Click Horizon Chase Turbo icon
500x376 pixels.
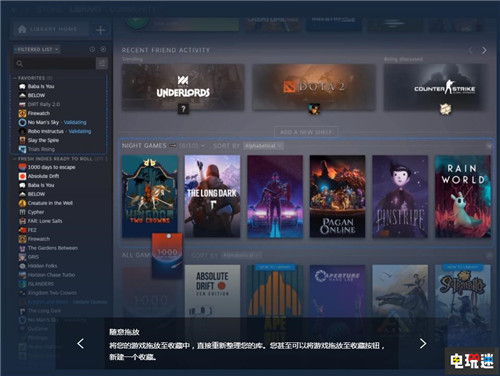click(x=22, y=275)
